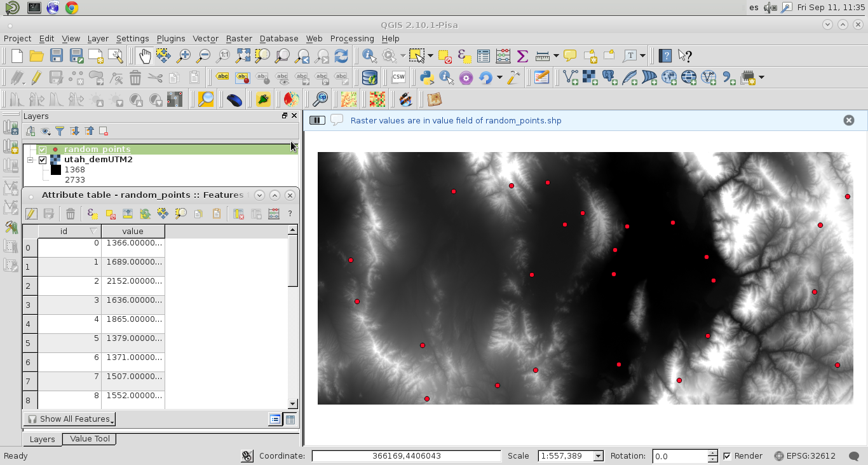This screenshot has height=465, width=868.
Task: Click the attribute table invert selection icon
Action: pos(145,214)
